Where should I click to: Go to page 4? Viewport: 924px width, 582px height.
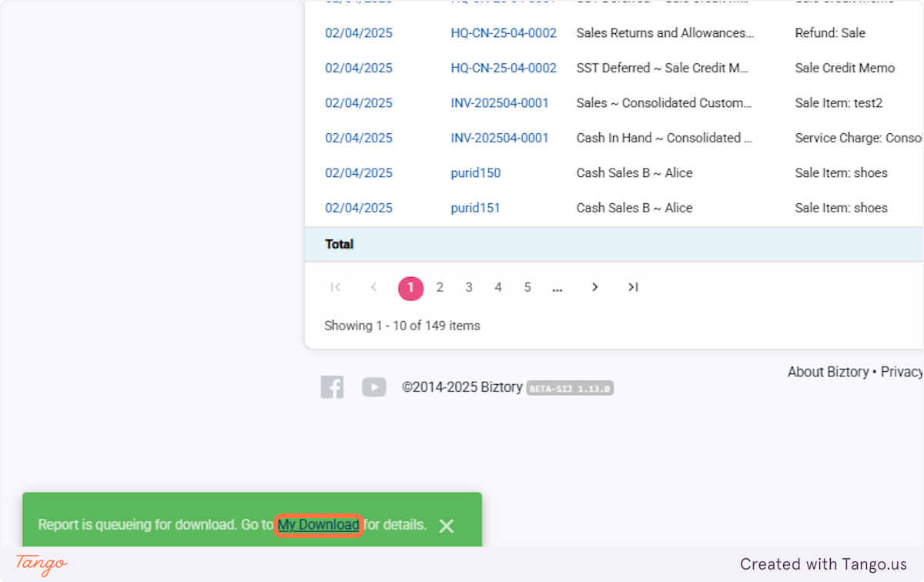[x=498, y=287]
